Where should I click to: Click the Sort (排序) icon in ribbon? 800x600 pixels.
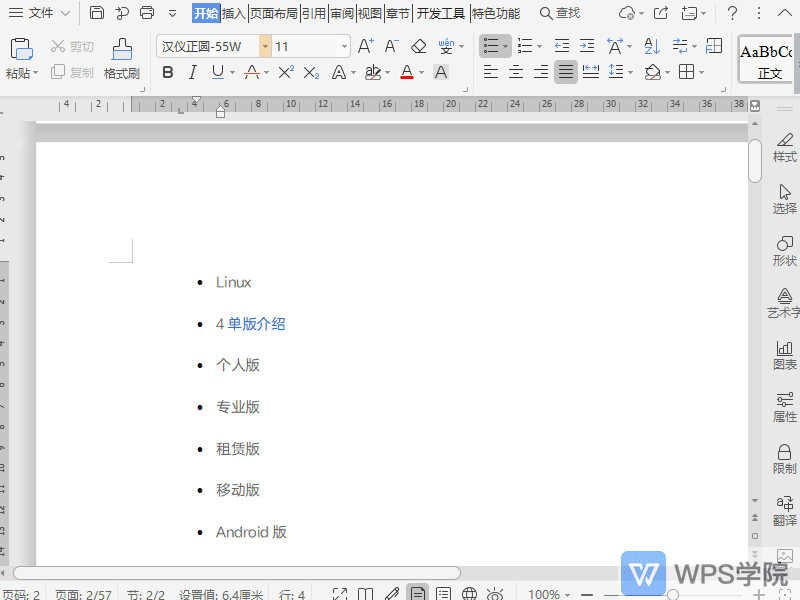coord(651,46)
